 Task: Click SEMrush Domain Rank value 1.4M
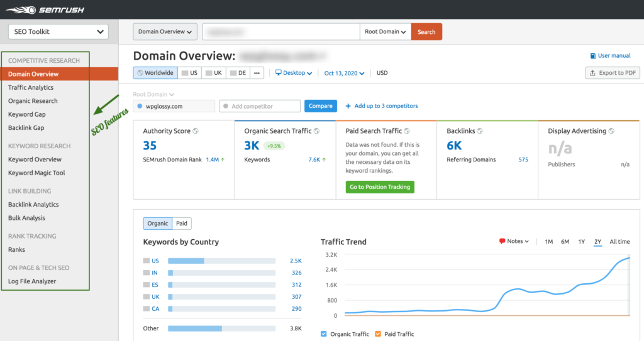213,160
